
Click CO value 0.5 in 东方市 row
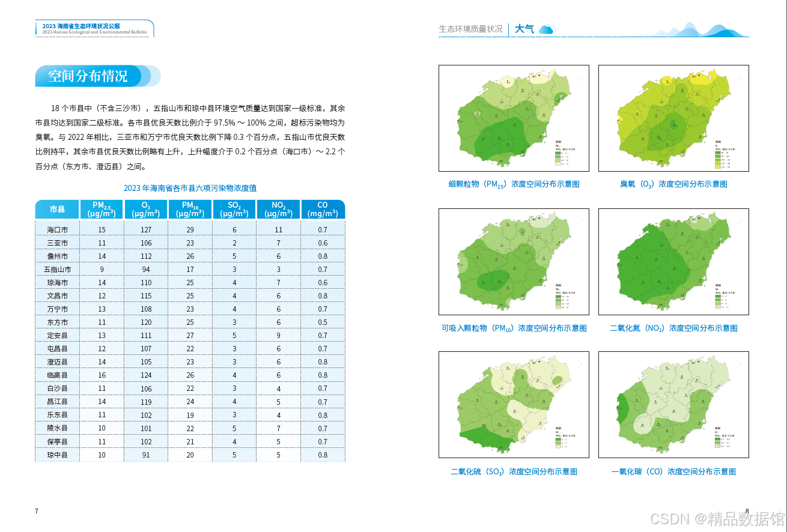tap(323, 322)
